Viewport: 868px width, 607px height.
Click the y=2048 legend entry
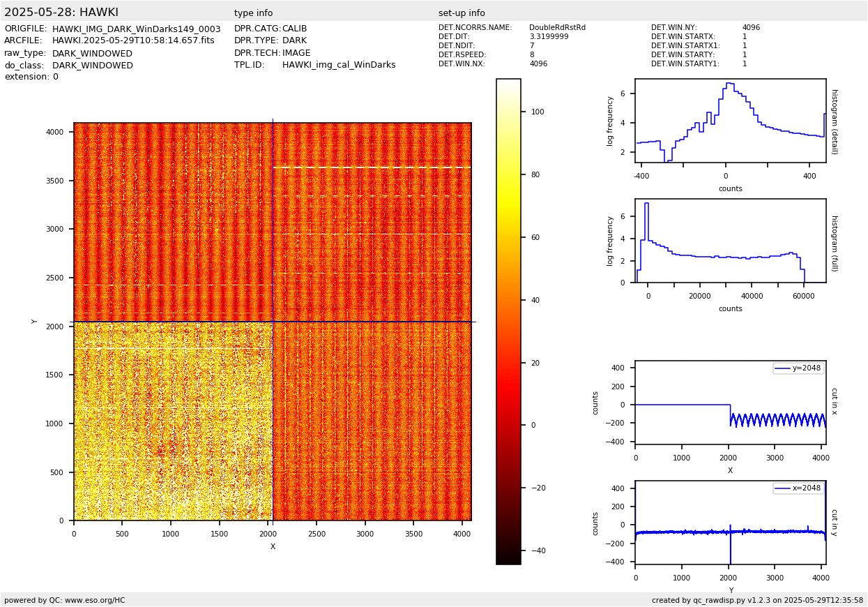(x=798, y=368)
